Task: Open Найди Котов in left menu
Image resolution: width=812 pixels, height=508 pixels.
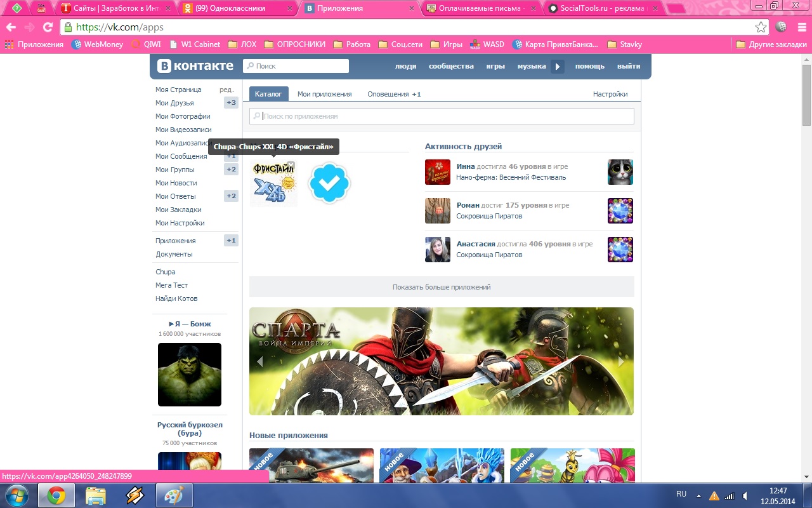Action: [176, 298]
